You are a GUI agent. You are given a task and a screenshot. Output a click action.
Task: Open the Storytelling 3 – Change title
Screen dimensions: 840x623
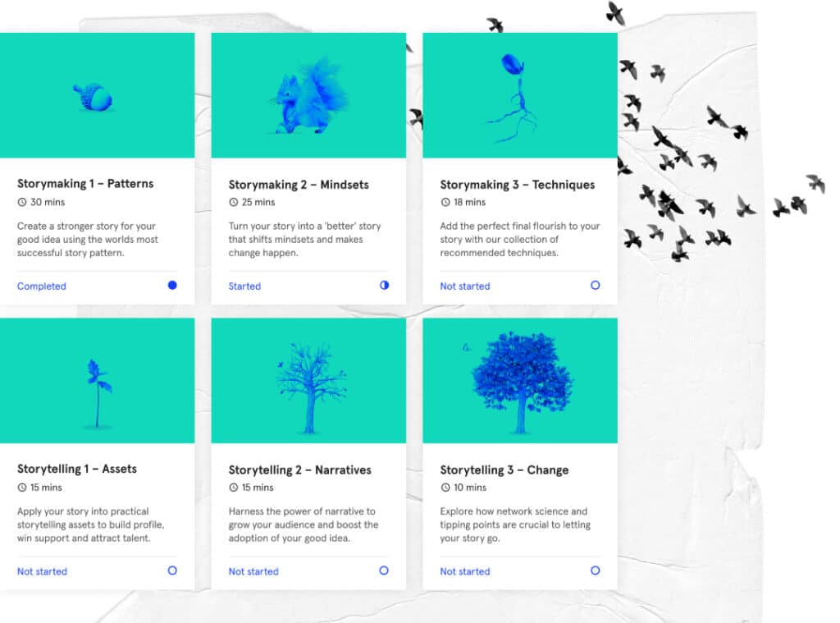point(504,470)
